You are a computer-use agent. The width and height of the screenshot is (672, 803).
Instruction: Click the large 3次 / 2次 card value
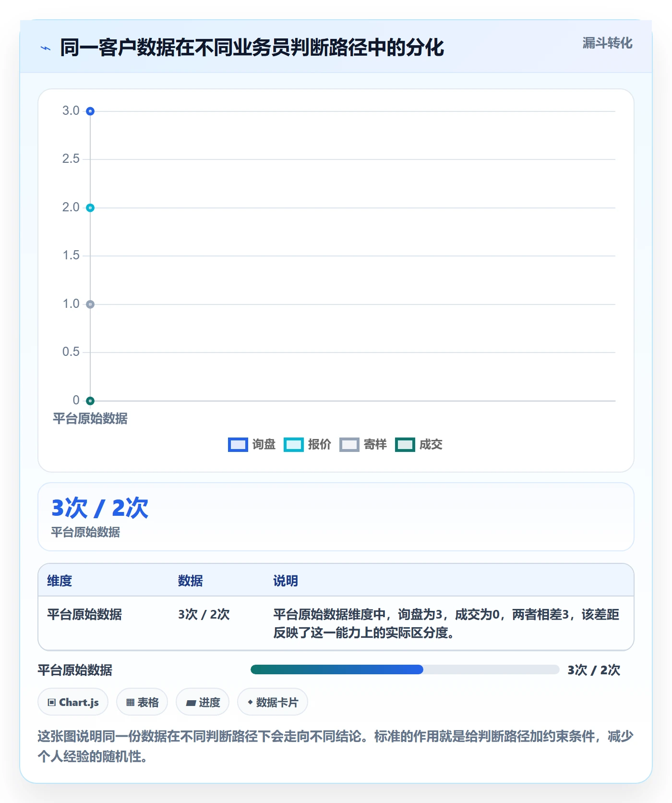point(100,508)
